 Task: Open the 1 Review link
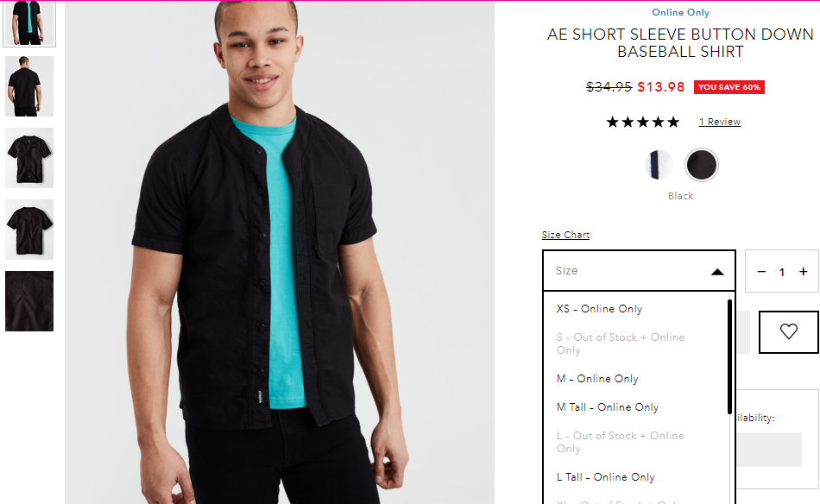pyautogui.click(x=720, y=122)
